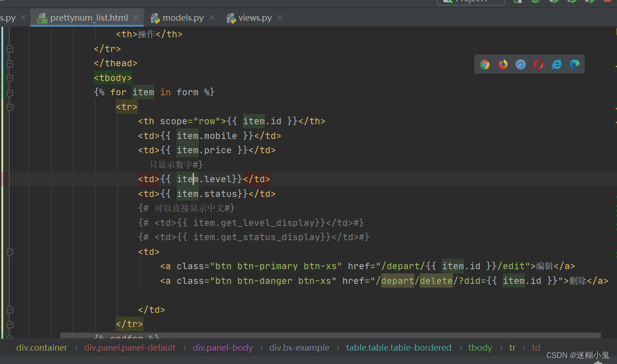This screenshot has width=617, height=364.
Task: Toggle fold marker at closing </tr> near endfor
Action: click(x=10, y=324)
